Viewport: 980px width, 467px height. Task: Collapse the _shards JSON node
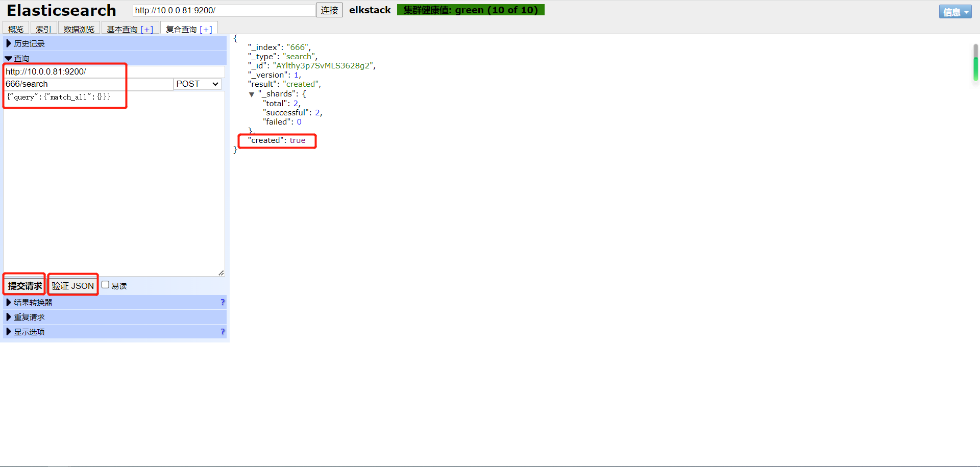(252, 94)
